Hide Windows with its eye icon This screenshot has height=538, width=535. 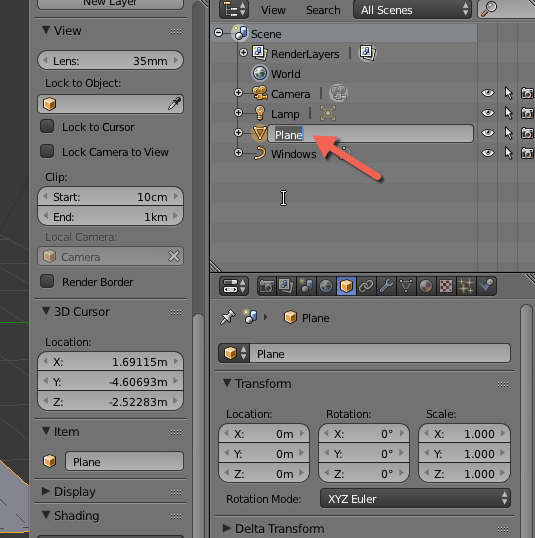pos(488,153)
